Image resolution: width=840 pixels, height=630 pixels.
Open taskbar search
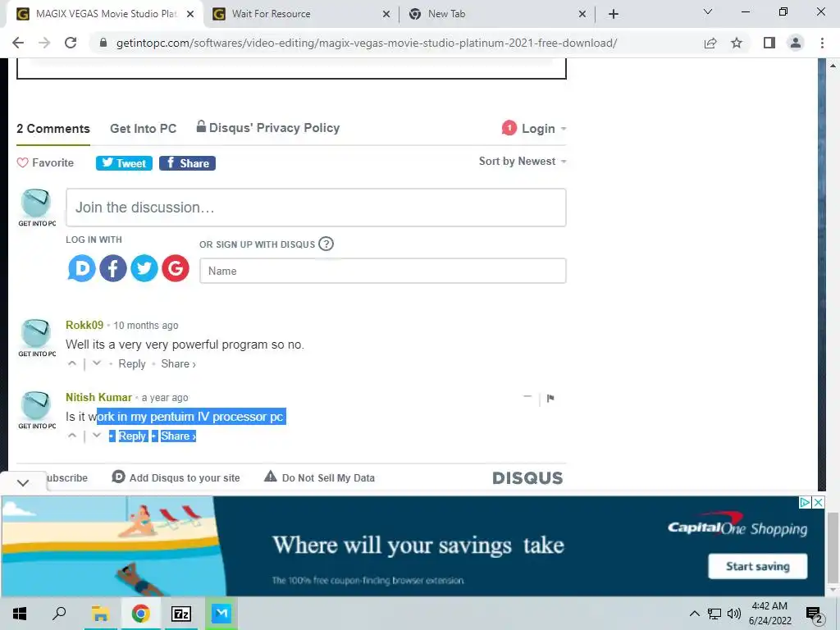(59, 614)
